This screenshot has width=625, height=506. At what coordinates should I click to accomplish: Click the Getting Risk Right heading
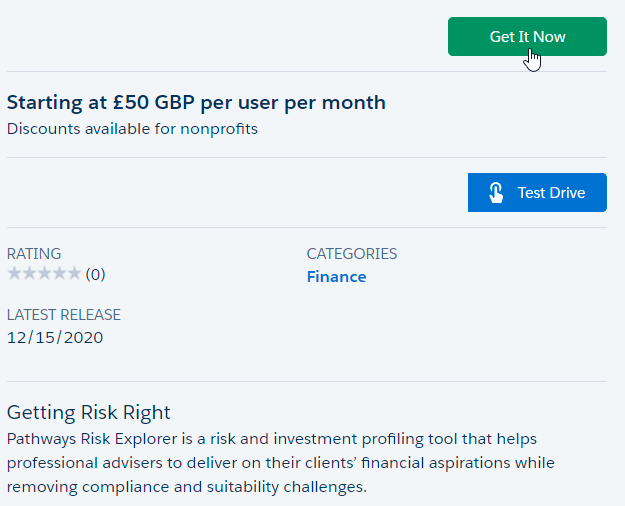[89, 412]
